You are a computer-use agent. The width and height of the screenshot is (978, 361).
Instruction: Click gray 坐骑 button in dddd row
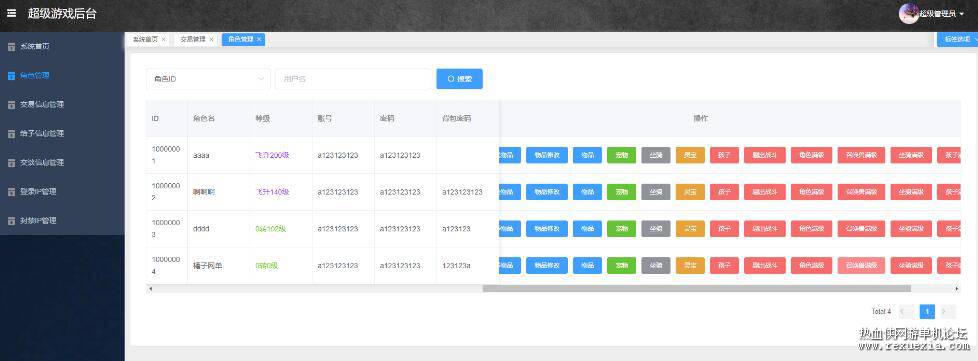[656, 229]
